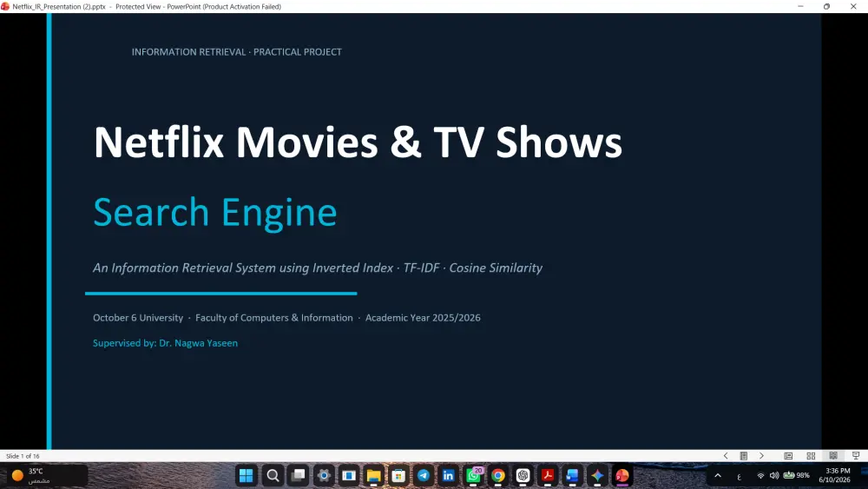
Task: Click 'Faculty of Computers & Information' text
Action: click(x=274, y=318)
